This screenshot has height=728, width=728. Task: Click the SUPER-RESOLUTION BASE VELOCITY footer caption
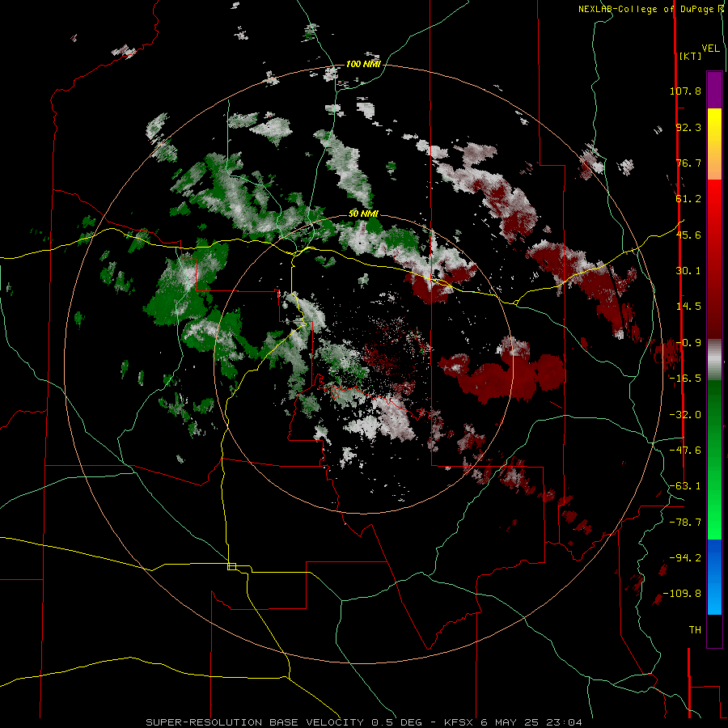point(364,722)
